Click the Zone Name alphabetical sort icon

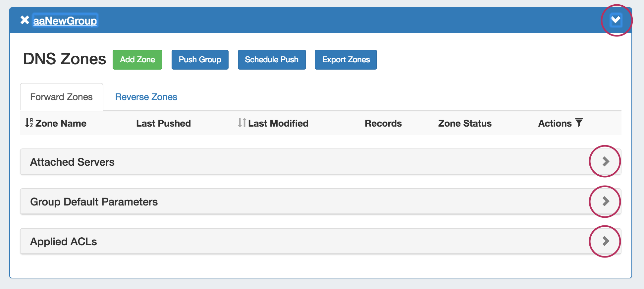click(29, 123)
